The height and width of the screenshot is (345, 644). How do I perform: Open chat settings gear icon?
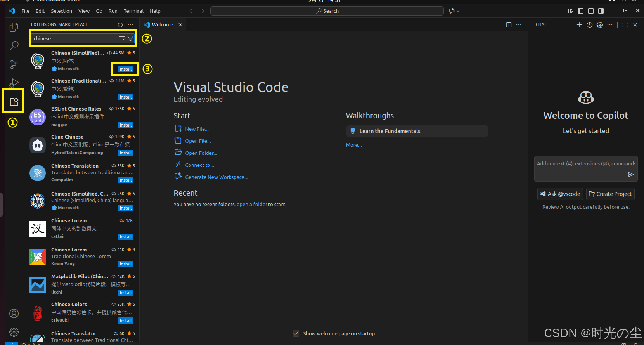click(600, 24)
